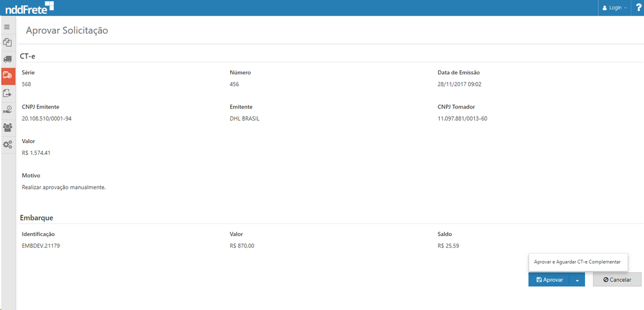This screenshot has height=310, width=644.
Task: Click the Aprovar Solicitação page title
Action: click(67, 31)
